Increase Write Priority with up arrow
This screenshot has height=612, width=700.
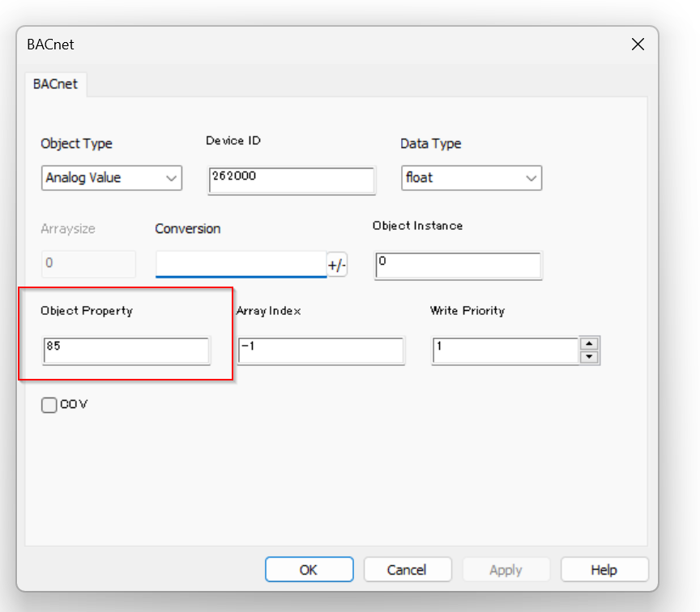pos(589,343)
